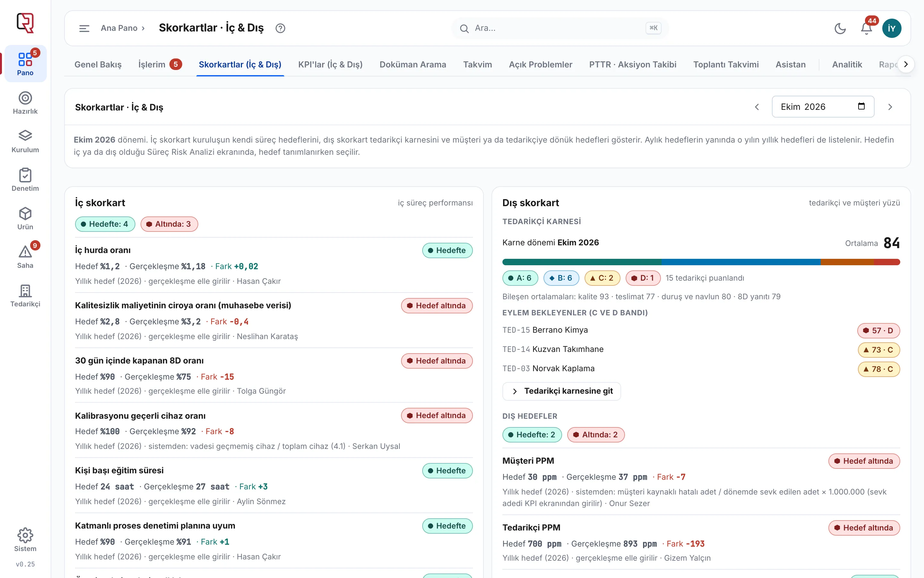The width and height of the screenshot is (924, 578).
Task: Click the B: 6 grade chip
Action: 561,278
